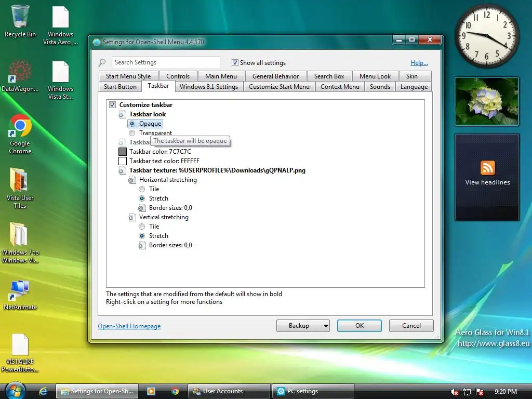Select Tile under Horizontal stretching

[x=142, y=189]
